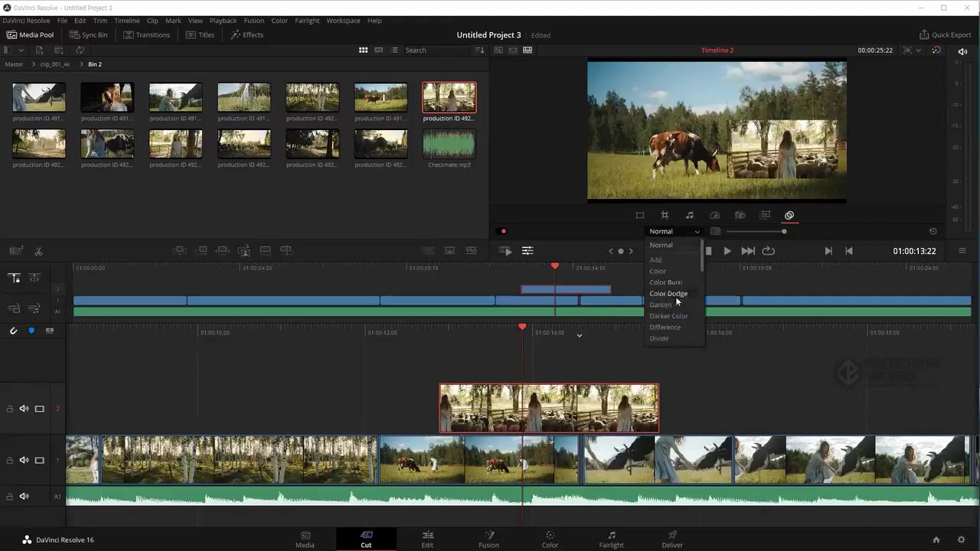This screenshot has width=980, height=551.
Task: Open the Audio tool with music note icon
Action: point(689,216)
